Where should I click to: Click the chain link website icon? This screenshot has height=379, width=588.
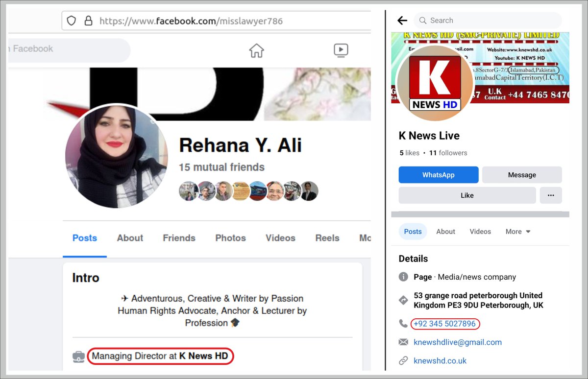click(x=403, y=361)
